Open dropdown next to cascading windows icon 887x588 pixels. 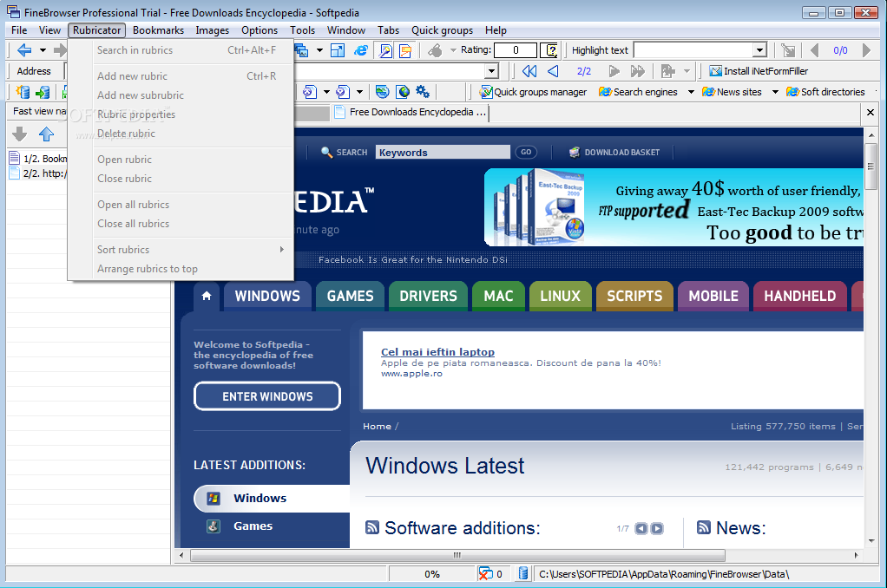[x=319, y=50]
